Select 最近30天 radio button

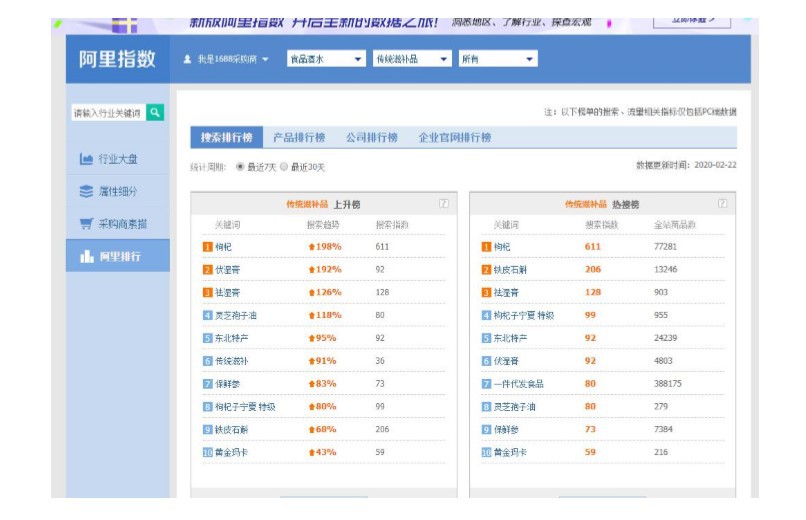click(x=284, y=166)
